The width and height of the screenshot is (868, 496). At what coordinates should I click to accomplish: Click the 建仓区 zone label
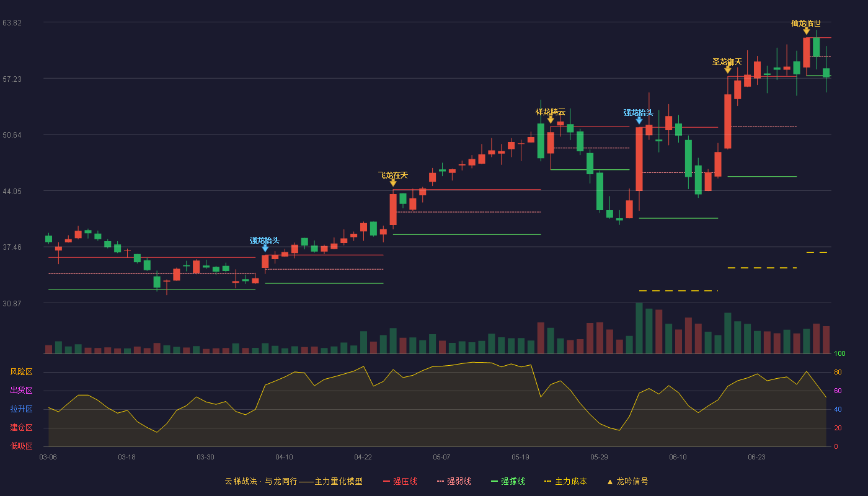point(21,428)
